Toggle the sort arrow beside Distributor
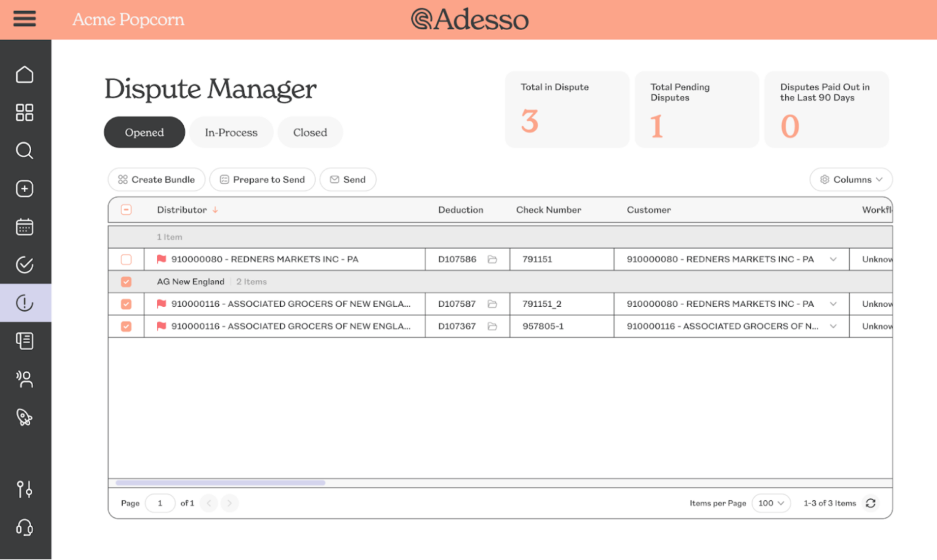 (215, 210)
